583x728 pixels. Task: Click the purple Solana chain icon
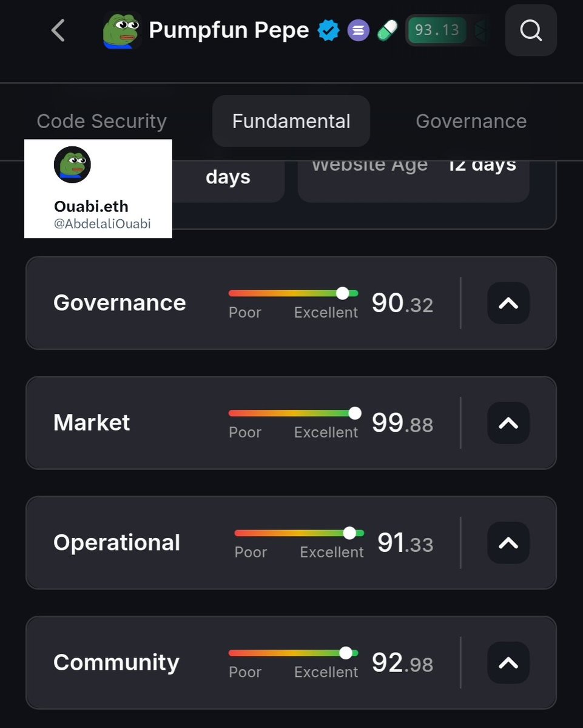coord(358,30)
